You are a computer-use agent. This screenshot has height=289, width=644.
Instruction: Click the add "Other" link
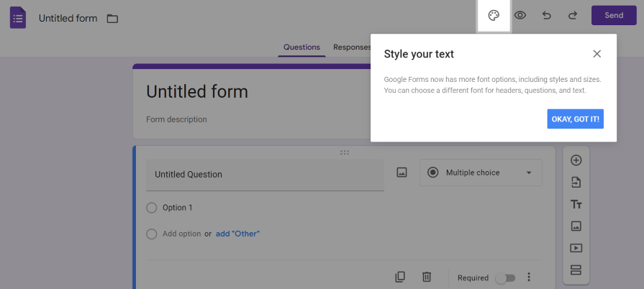(237, 234)
